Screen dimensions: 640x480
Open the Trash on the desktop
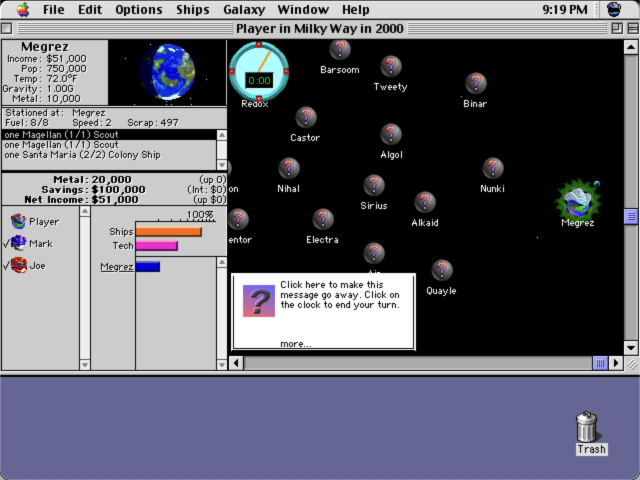click(587, 427)
